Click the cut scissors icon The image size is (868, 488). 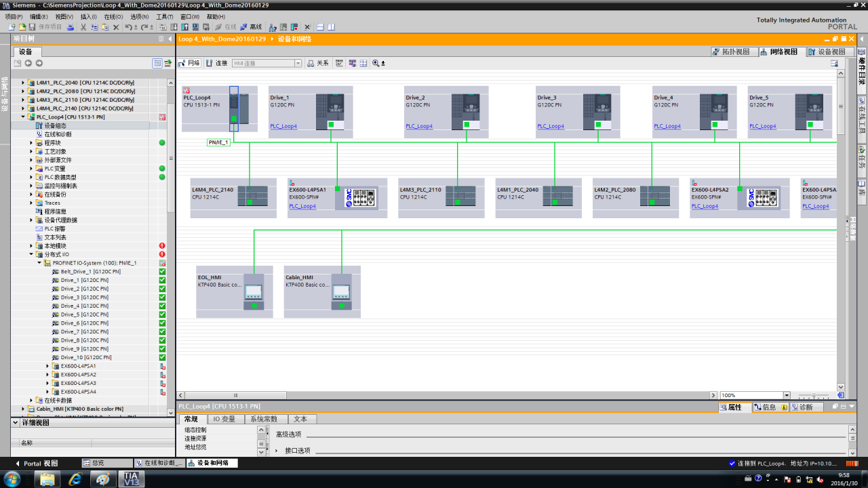(x=83, y=27)
